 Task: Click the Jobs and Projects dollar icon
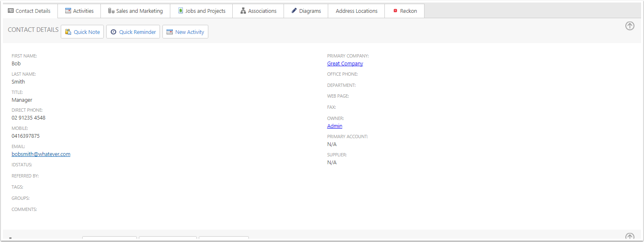[181, 11]
